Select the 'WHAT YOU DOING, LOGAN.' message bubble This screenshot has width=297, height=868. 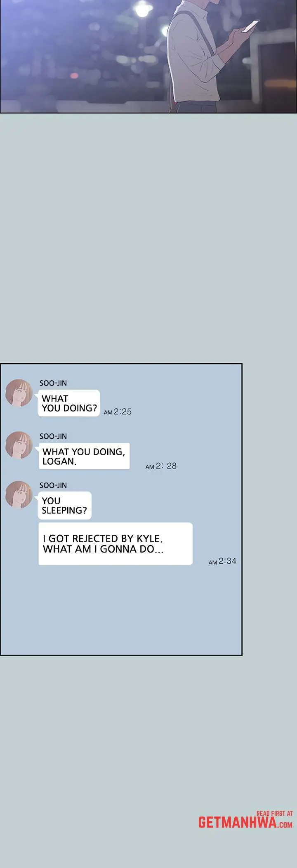tap(84, 456)
